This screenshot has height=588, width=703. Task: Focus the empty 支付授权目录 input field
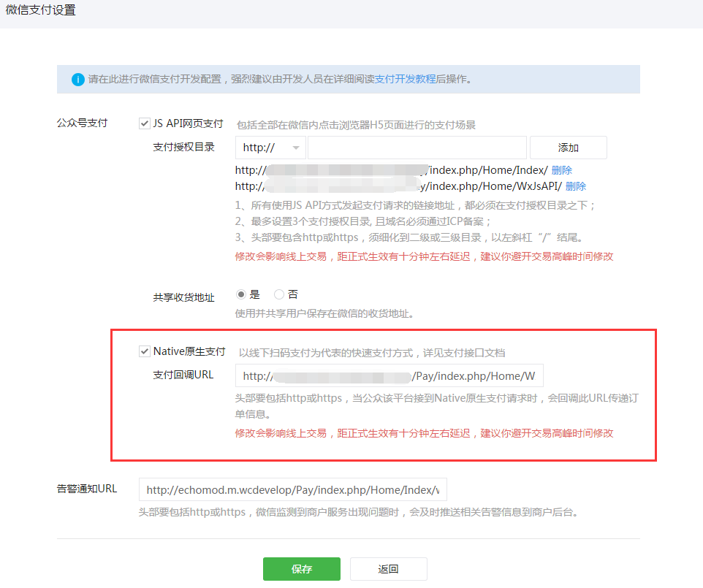417,148
